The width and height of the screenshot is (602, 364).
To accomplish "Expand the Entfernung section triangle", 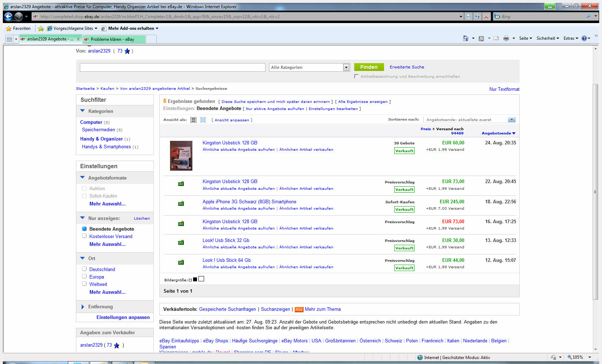I will [83, 307].
